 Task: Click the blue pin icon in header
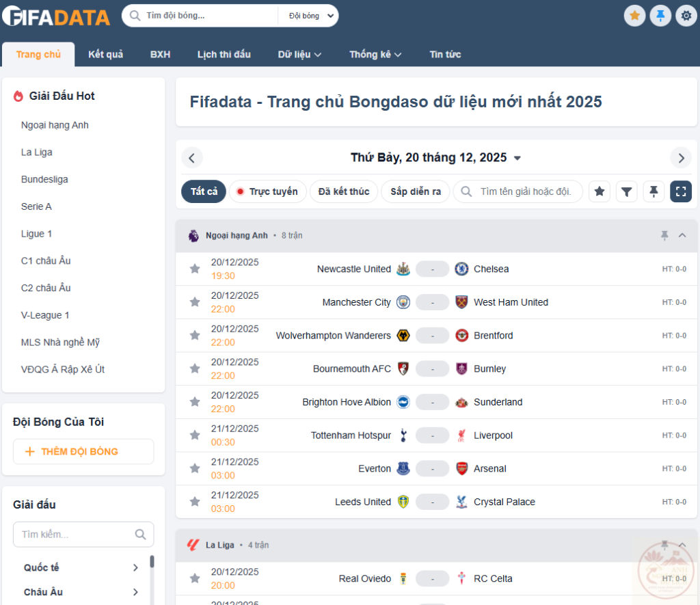[x=660, y=15]
